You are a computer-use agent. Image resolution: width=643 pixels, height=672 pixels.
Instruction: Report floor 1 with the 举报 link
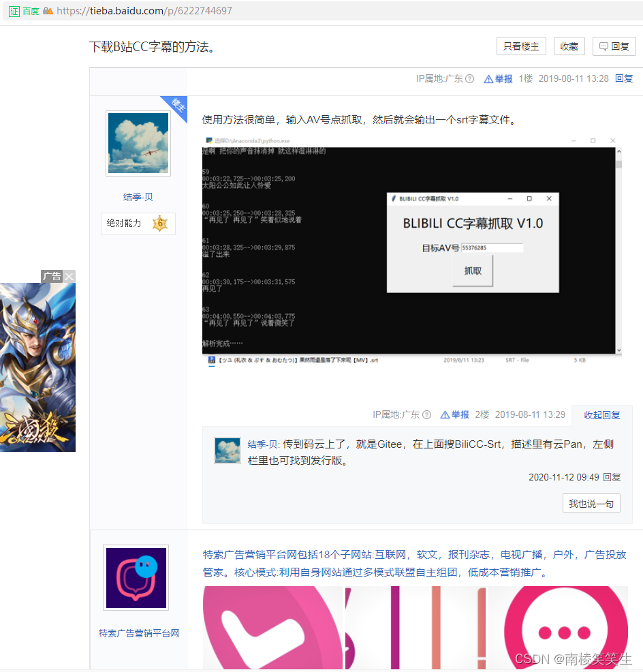pos(498,79)
